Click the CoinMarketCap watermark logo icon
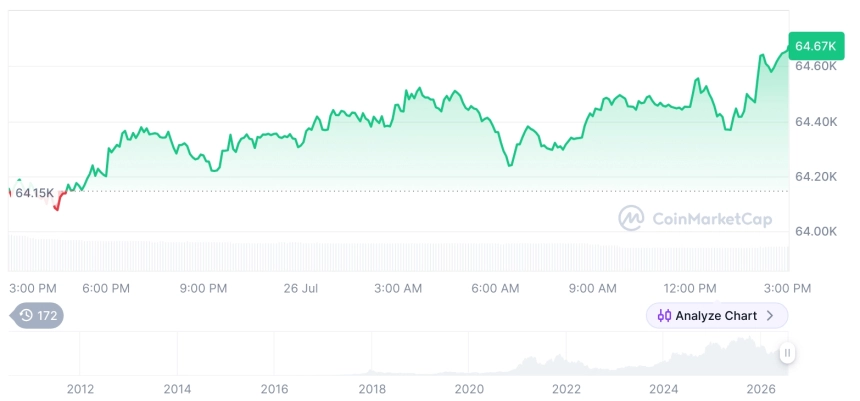This screenshot has width=860, height=401. pos(631,218)
